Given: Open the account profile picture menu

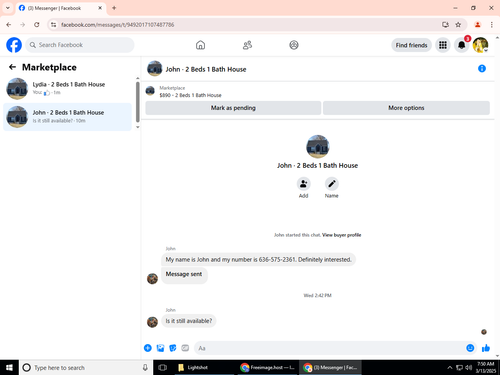Looking at the screenshot, I should pos(480,45).
